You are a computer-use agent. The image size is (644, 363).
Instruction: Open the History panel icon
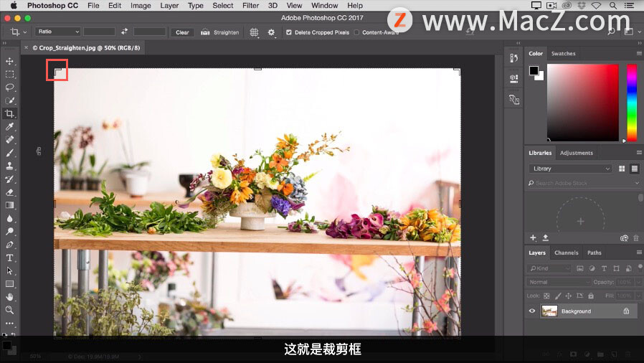click(513, 58)
